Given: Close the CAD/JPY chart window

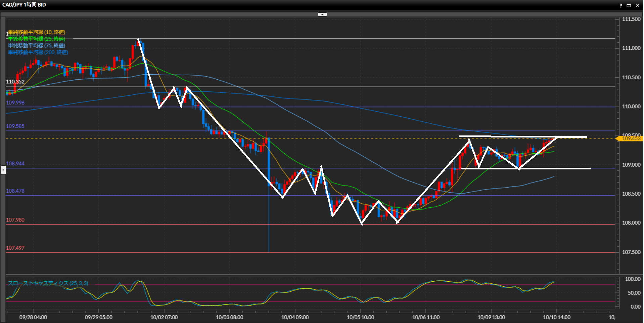Looking at the screenshot, I should pyautogui.click(x=638, y=5).
